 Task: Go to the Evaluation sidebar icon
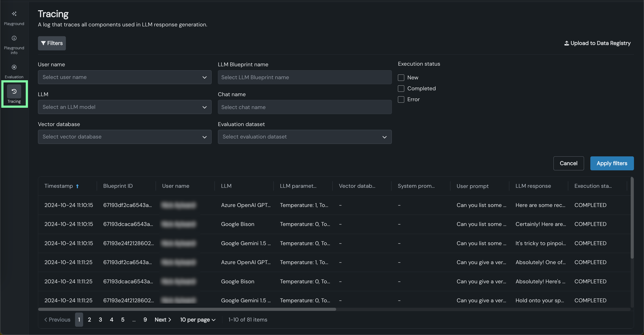pos(14,67)
